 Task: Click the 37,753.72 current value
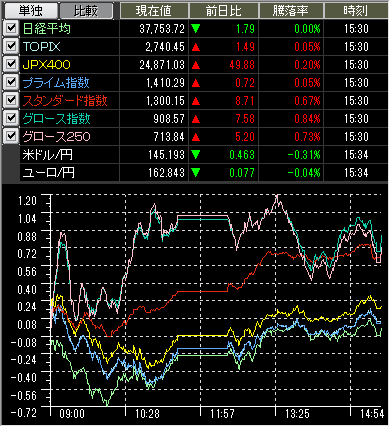click(162, 29)
